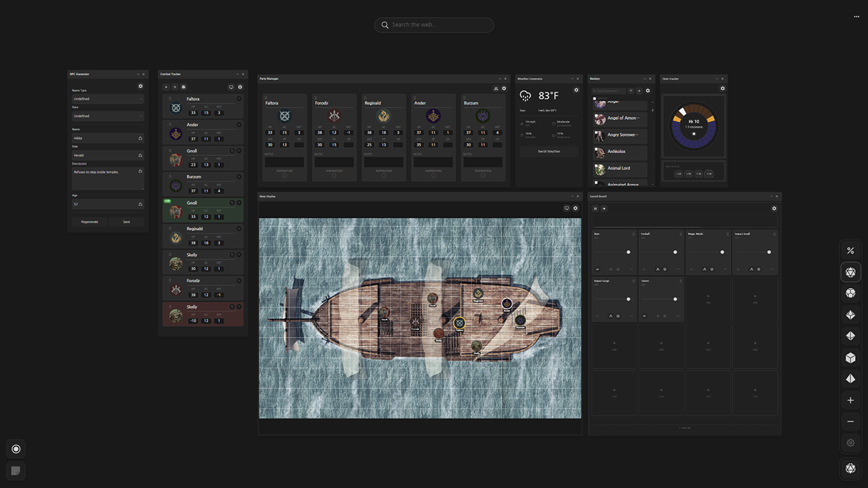Open Map Display settings gear
The height and width of the screenshot is (488, 868).
[x=576, y=208]
